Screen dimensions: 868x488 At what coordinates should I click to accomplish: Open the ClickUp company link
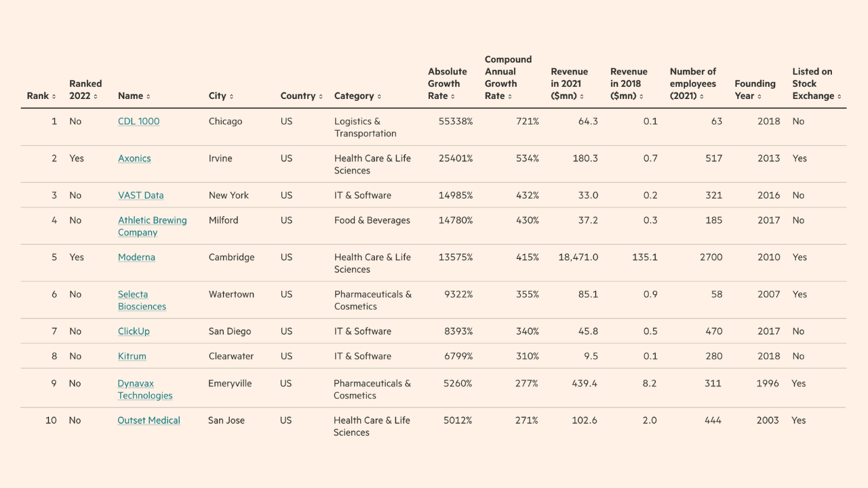tap(134, 331)
